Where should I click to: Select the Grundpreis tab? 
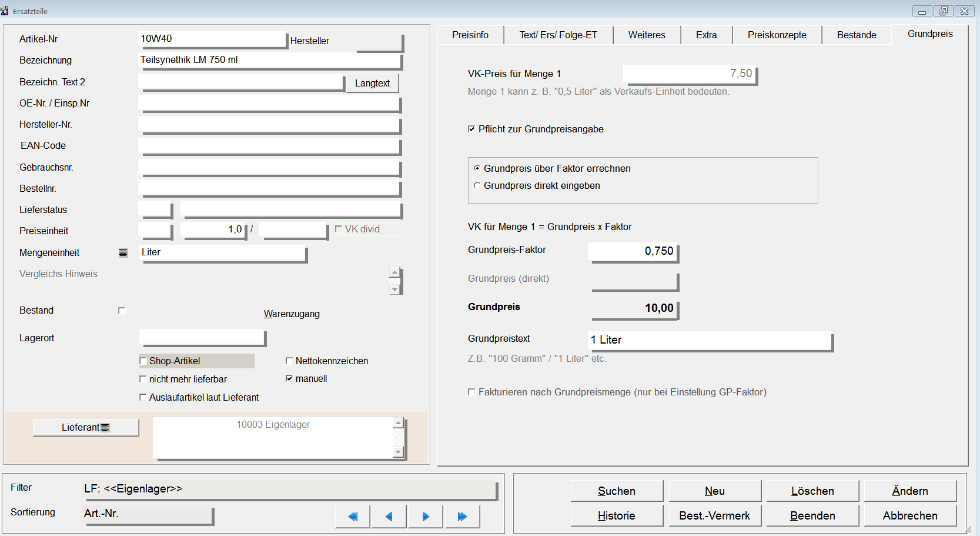[x=930, y=34]
